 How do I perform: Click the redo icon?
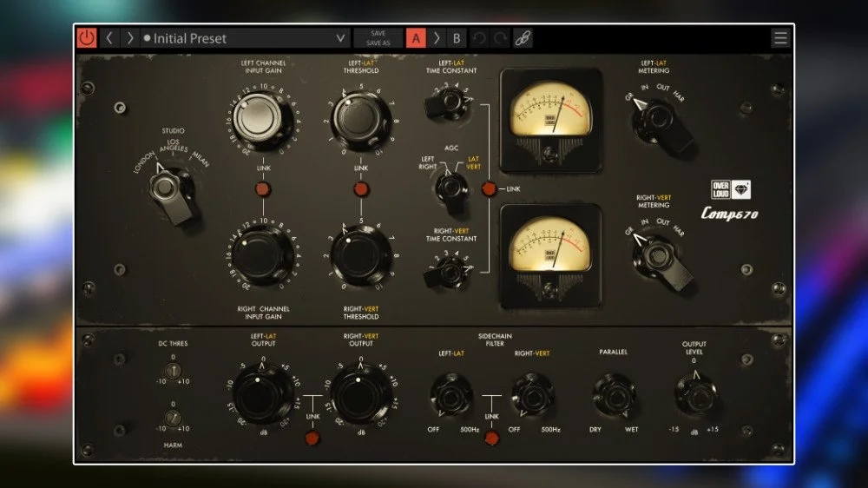501,38
